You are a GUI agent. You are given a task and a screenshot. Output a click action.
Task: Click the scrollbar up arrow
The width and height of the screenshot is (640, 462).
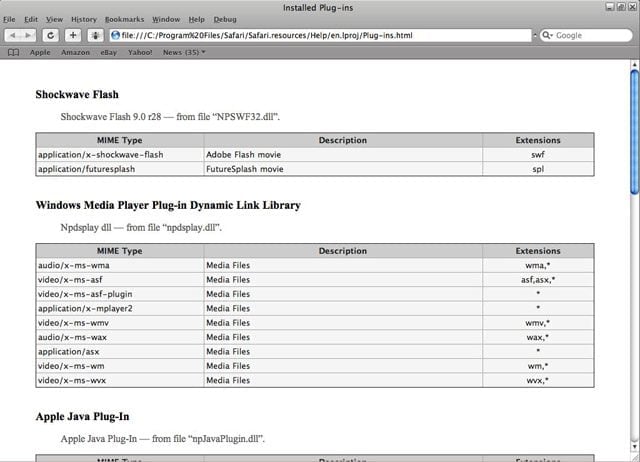pyautogui.click(x=635, y=64)
